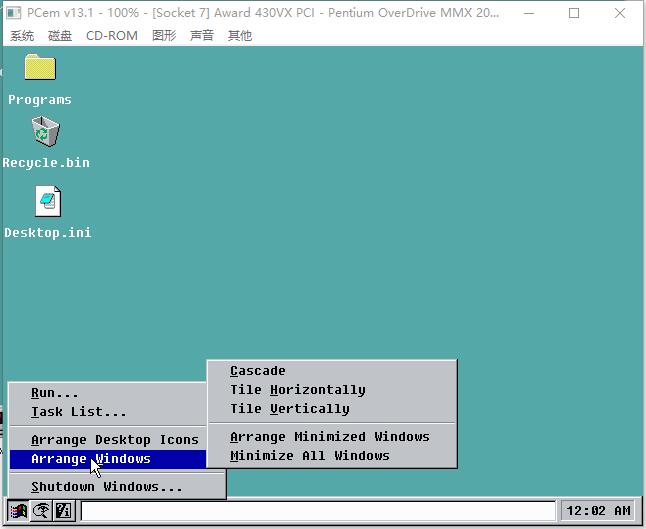The height and width of the screenshot is (529, 646).
Task: Open the 系统 menu in PCem
Action: tap(22, 36)
